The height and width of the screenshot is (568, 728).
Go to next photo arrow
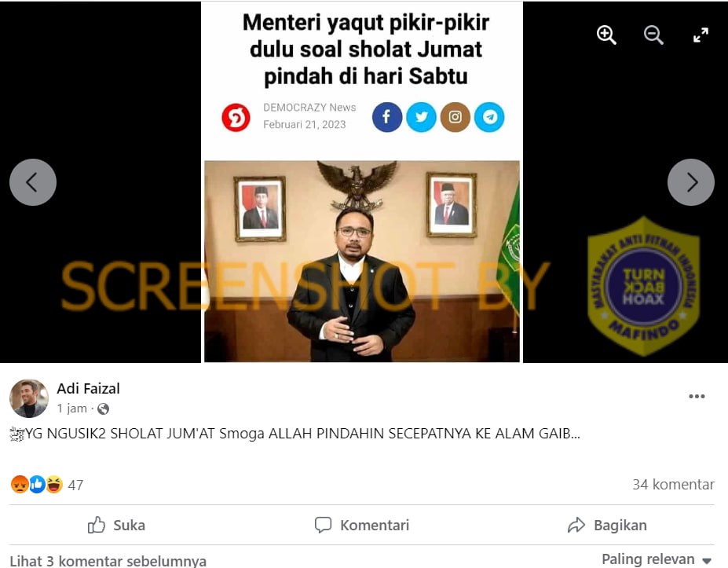691,182
